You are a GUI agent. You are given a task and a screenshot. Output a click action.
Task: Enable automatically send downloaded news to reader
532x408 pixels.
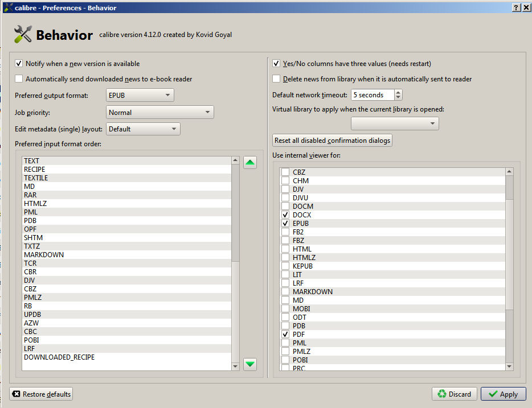coord(19,79)
